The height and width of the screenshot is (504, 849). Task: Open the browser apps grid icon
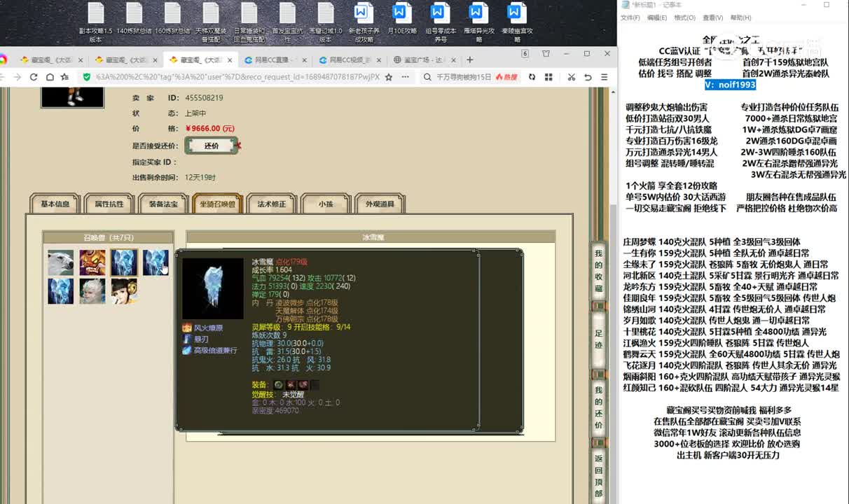(549, 77)
